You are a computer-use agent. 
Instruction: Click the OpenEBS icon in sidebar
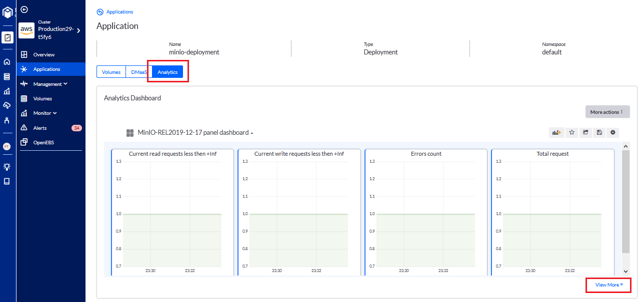click(24, 142)
